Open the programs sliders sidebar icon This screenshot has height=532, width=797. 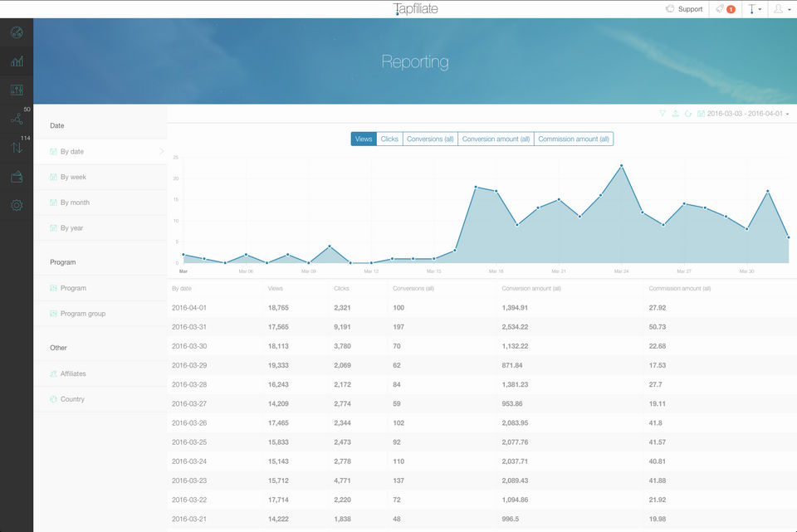coord(17,90)
